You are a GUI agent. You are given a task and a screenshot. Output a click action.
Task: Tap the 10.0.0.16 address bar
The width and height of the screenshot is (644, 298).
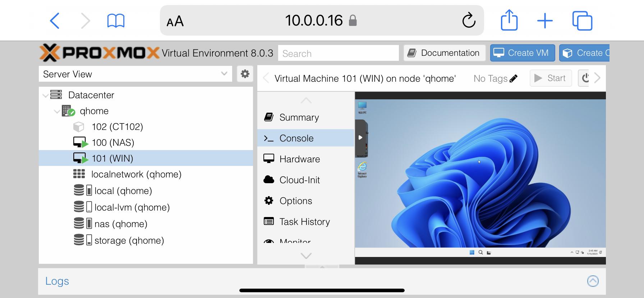[322, 20]
